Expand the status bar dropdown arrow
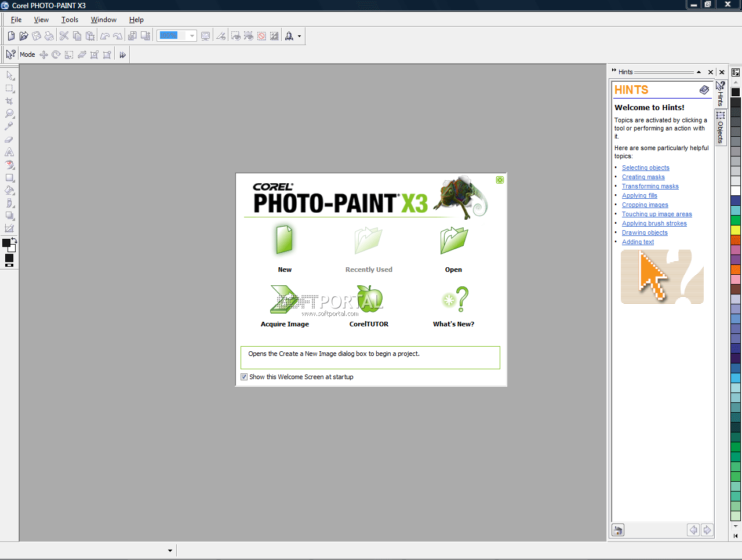The height and width of the screenshot is (560, 742). 170,551
